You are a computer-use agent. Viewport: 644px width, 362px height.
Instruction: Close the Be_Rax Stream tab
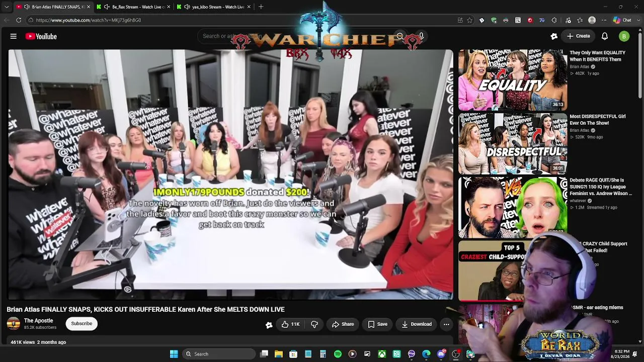tap(169, 7)
